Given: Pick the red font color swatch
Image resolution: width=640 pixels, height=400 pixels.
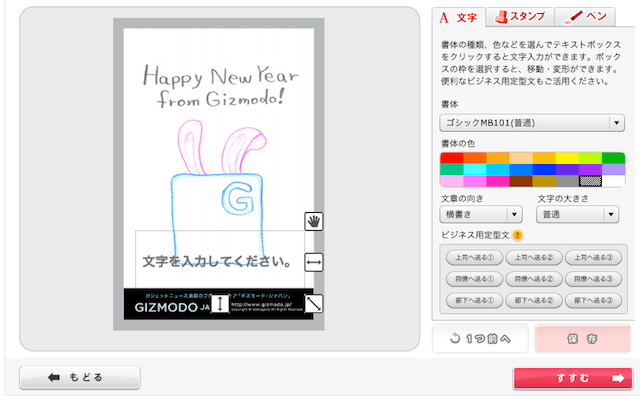Looking at the screenshot, I should (x=451, y=158).
